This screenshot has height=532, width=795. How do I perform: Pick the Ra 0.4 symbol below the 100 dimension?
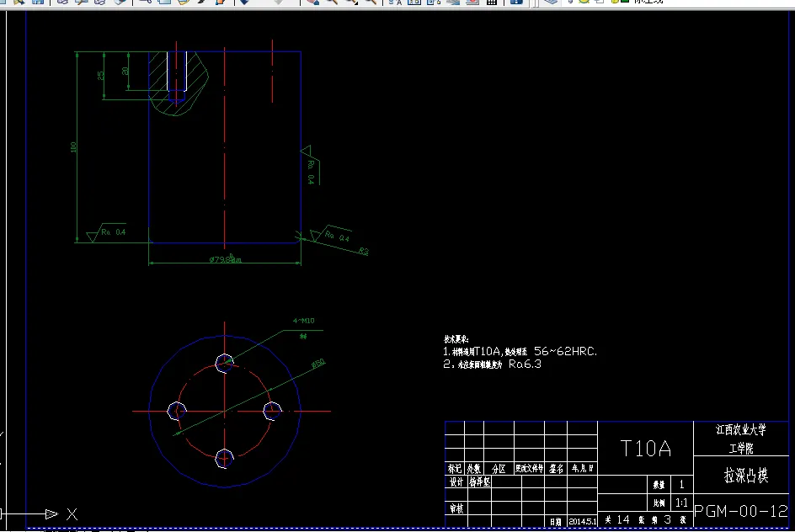[x=106, y=232]
